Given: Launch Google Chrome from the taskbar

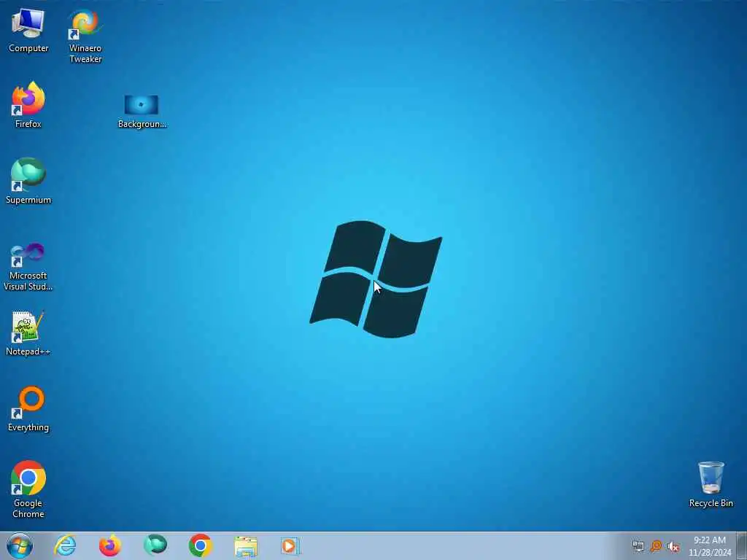Looking at the screenshot, I should tap(200, 545).
